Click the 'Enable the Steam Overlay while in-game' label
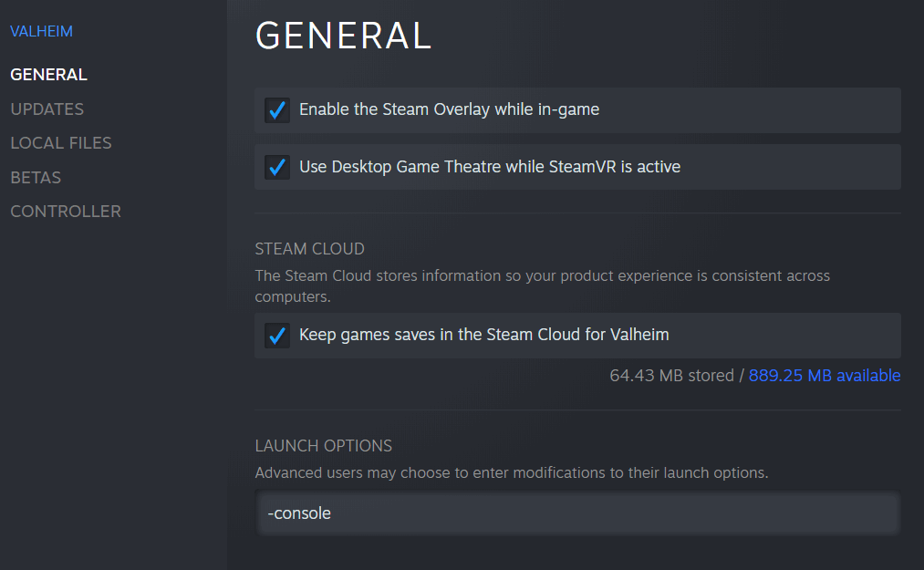 (449, 110)
